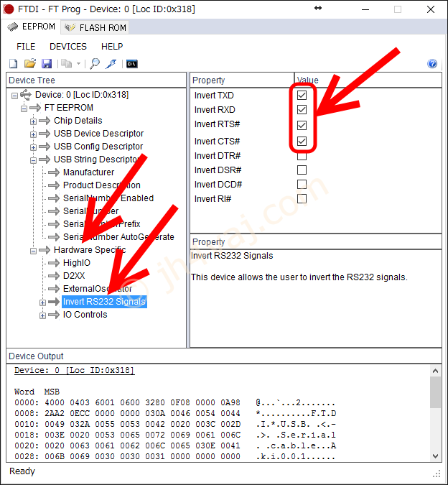Screen dimensions: 448x485
Task: Click the EEPROM chip tab icon
Action: click(x=13, y=27)
